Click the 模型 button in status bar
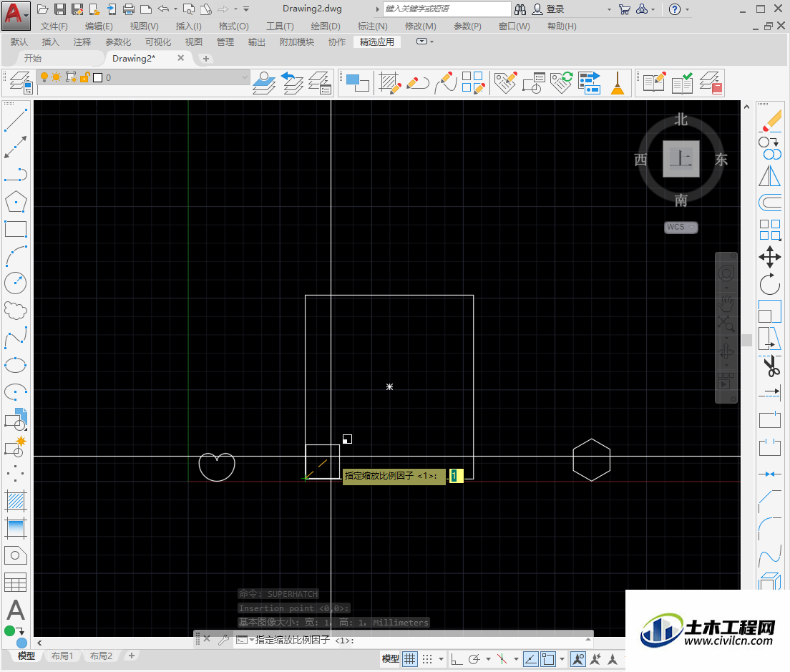The height and width of the screenshot is (672, 790). coord(391,659)
